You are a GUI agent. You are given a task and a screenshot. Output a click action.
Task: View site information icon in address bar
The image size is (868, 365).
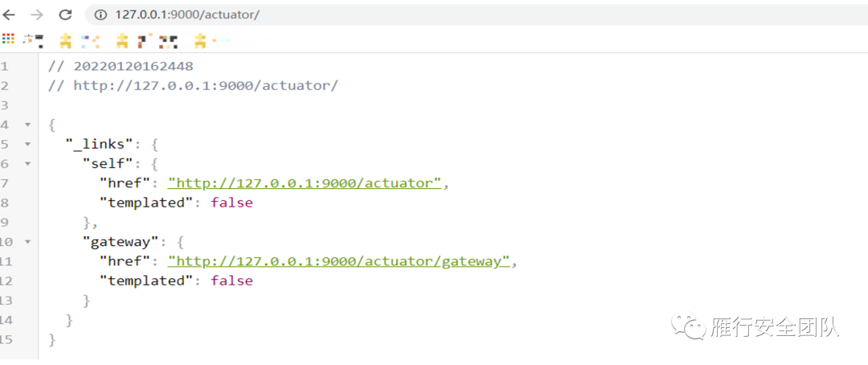pyautogui.click(x=100, y=14)
